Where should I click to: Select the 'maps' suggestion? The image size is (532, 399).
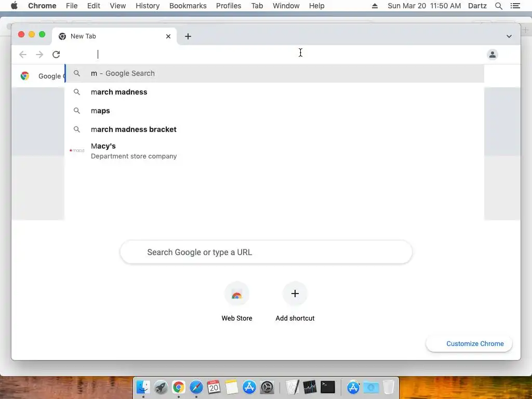click(x=274, y=111)
